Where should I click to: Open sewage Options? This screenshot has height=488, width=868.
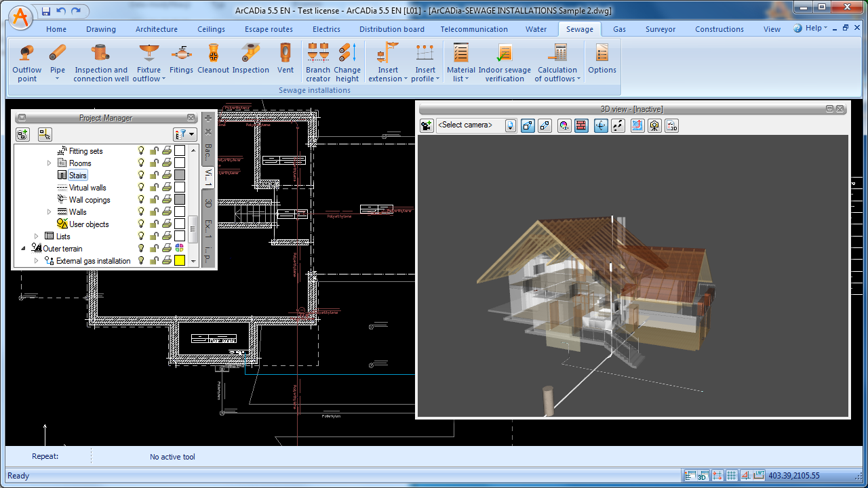coord(602,62)
